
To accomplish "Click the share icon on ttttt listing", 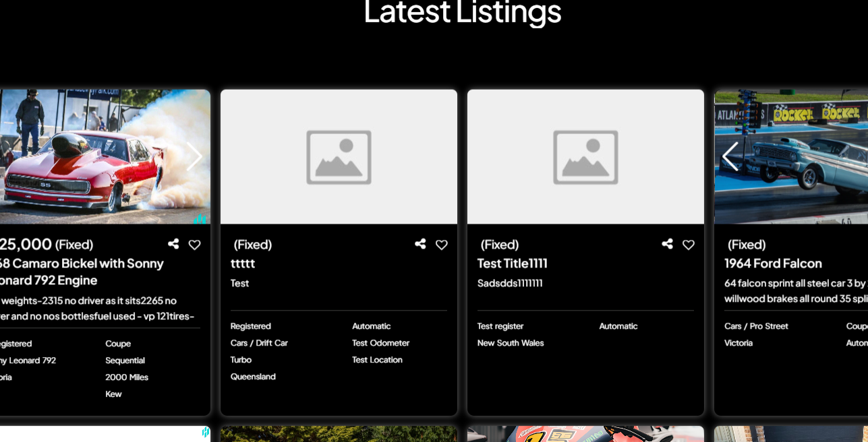I will [420, 244].
